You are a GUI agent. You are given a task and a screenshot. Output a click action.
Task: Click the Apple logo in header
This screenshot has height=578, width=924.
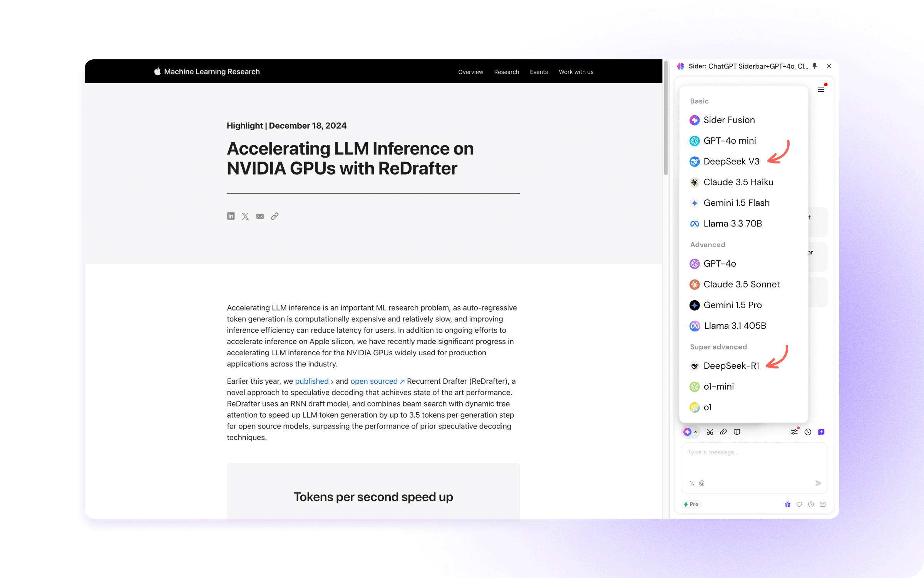tap(157, 71)
